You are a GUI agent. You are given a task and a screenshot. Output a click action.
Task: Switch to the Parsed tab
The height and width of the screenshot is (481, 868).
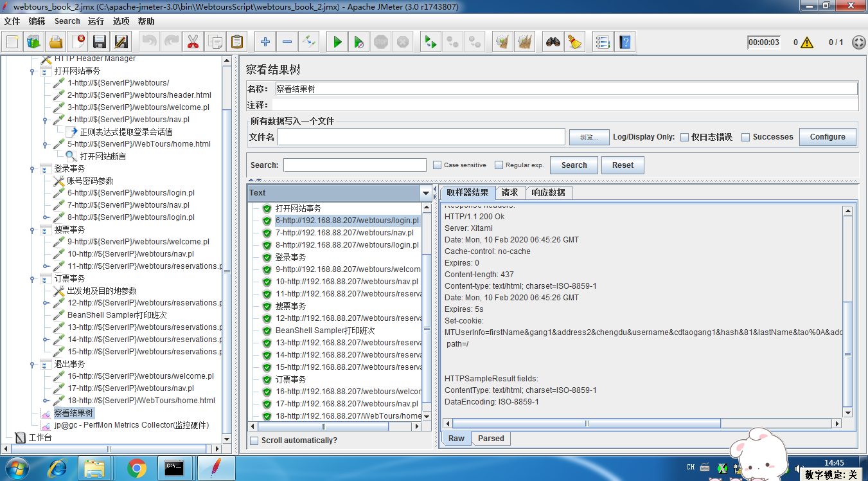[491, 439]
